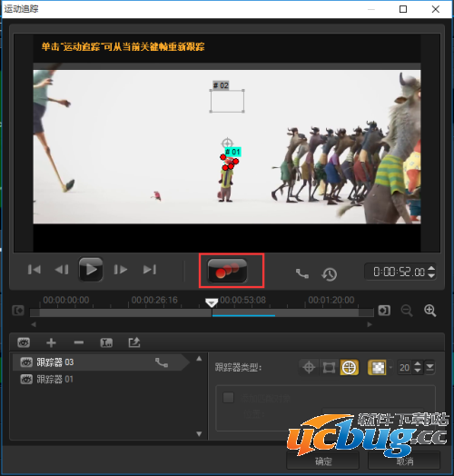Viewport: 454px width, 476px height.
Task: Open the mosaic size dropdown arrow
Action: coord(430,368)
